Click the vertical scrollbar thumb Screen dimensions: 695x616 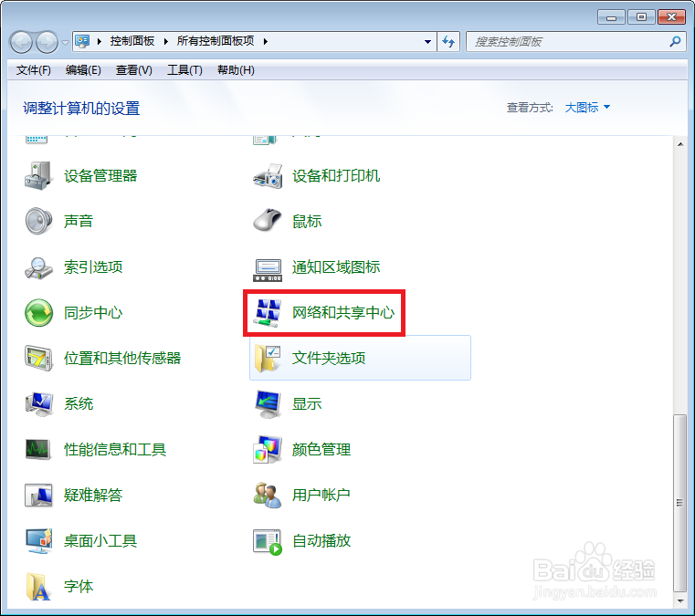coord(679,503)
